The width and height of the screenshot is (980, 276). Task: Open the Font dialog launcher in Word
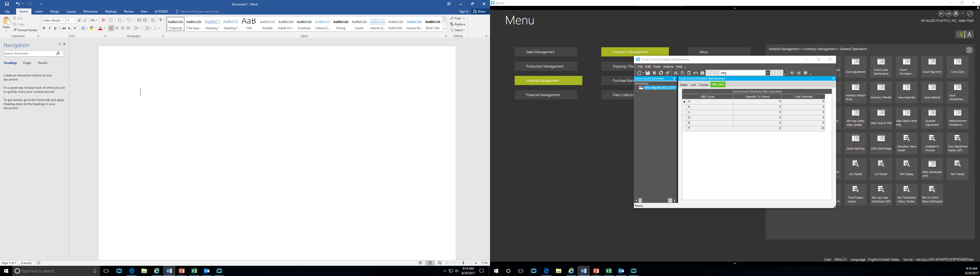coord(105,36)
